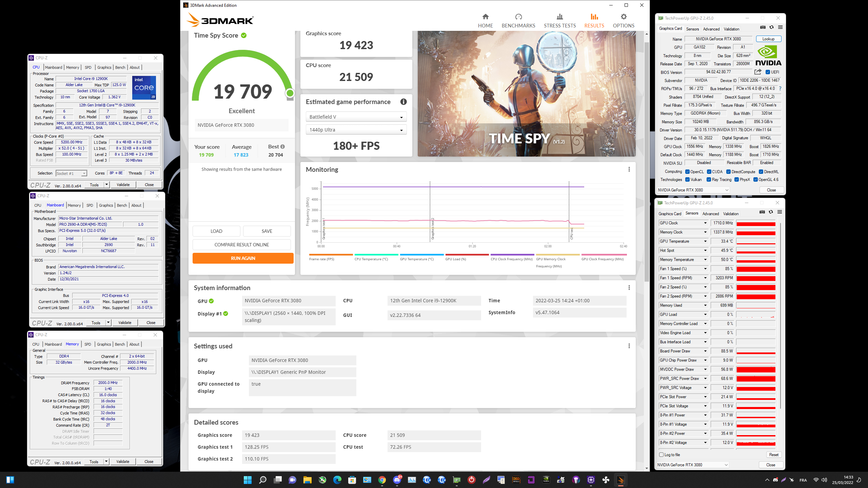Switch to Mainboard tab in top CPU-Z window
868x488 pixels.
tap(54, 67)
